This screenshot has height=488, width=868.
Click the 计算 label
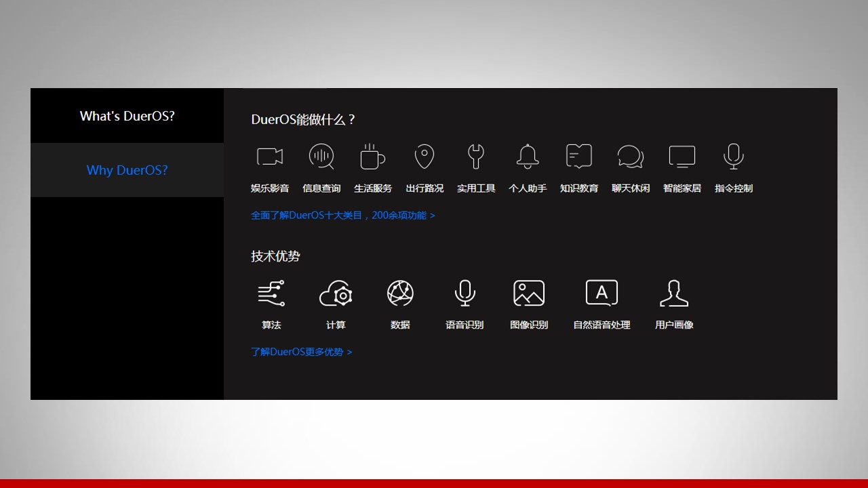tap(336, 325)
